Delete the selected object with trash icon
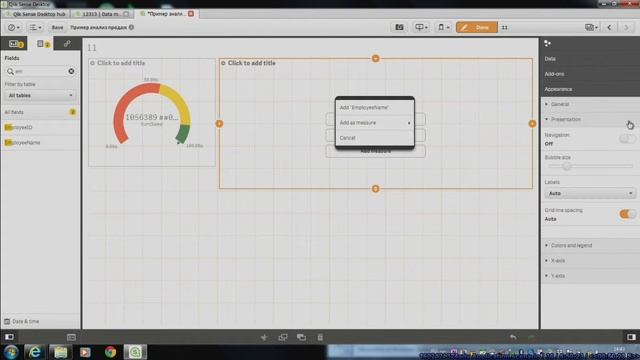The height and width of the screenshot is (360, 640). coord(320,337)
